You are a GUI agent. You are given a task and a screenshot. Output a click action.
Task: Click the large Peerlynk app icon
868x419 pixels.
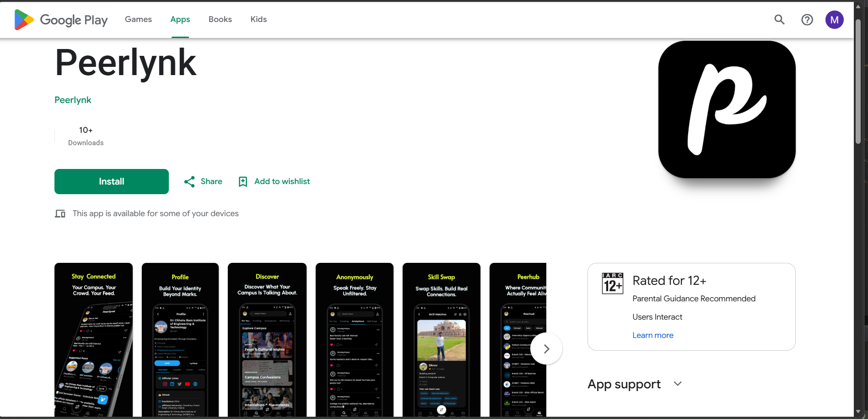[x=727, y=109]
